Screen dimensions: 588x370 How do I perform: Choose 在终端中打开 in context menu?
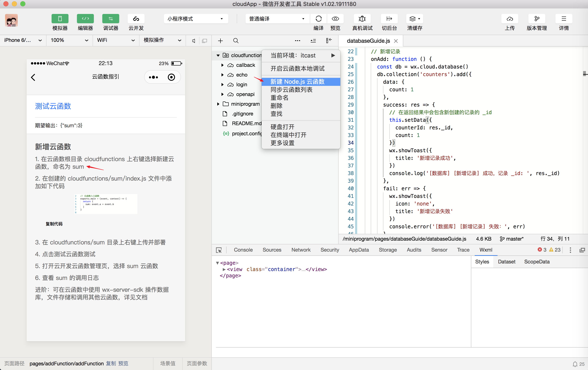click(301, 135)
